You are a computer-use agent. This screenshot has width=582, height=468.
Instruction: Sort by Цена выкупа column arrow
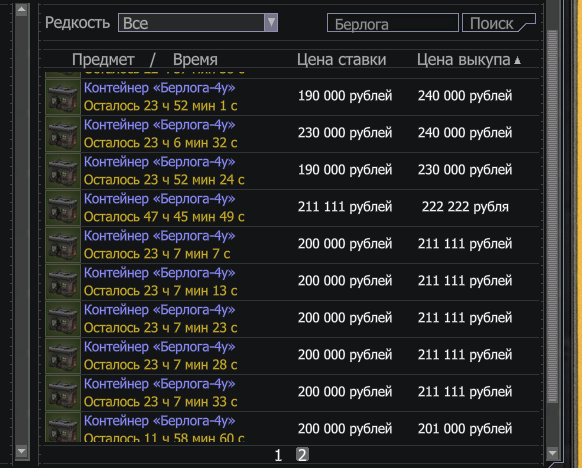point(517,60)
